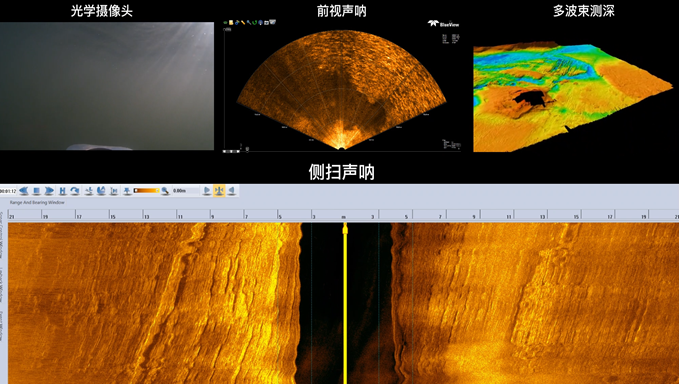Select the pencil measure tool in BlueView toolbar
The width and height of the screenshot is (679, 384).
click(243, 23)
